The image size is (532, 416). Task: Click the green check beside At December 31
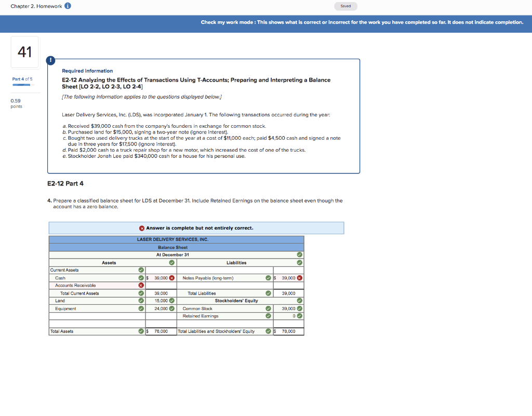[x=299, y=255]
